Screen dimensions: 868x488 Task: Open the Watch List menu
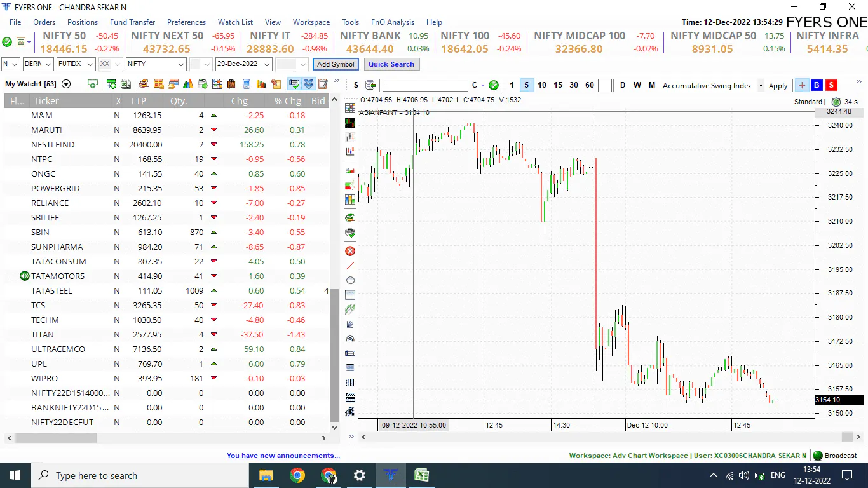(x=236, y=22)
